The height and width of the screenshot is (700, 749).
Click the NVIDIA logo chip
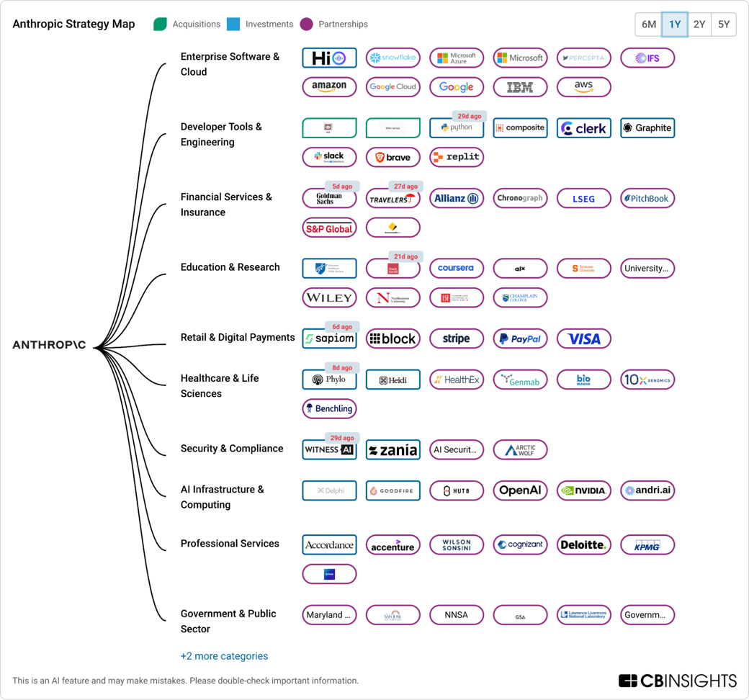click(x=583, y=490)
